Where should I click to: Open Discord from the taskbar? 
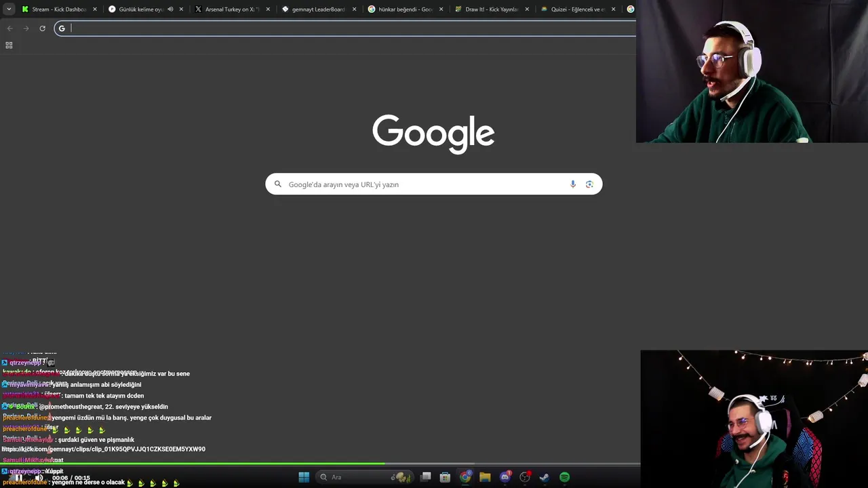505,477
